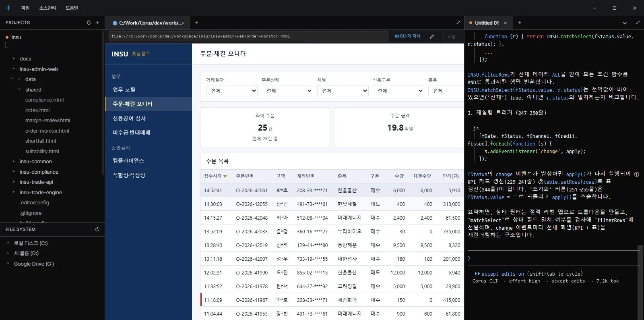Click the file URL address field

coord(248,36)
